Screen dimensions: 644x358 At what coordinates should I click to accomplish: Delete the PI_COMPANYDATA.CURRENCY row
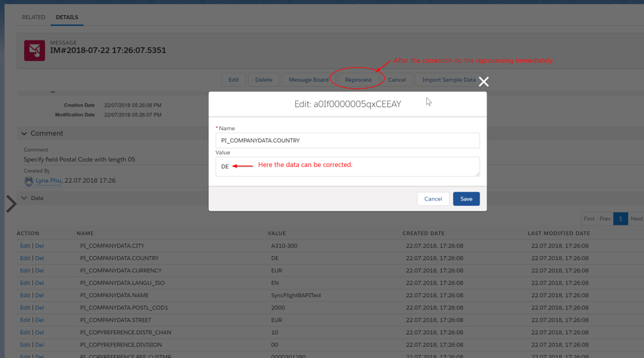point(40,270)
